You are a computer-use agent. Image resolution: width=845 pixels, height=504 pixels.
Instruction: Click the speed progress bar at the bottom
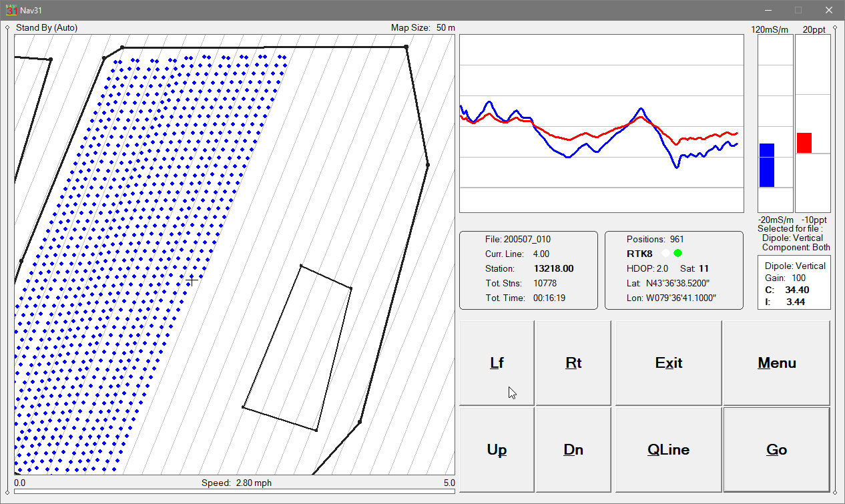point(234,492)
